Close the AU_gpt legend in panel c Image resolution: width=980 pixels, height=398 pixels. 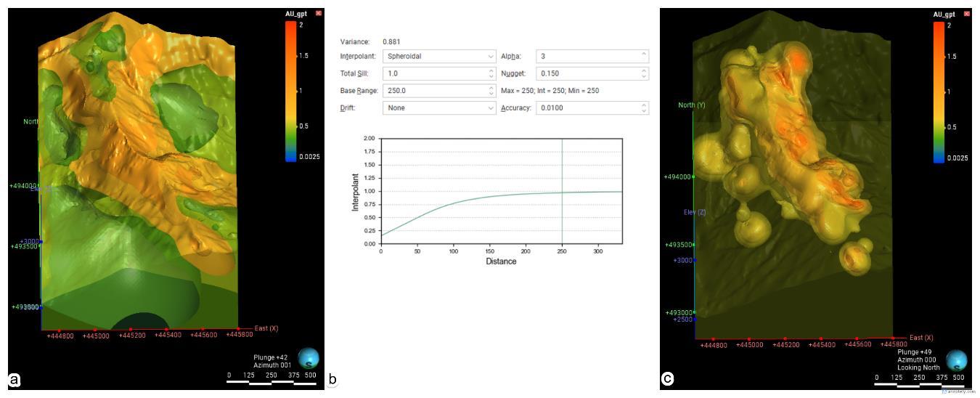pos(966,15)
